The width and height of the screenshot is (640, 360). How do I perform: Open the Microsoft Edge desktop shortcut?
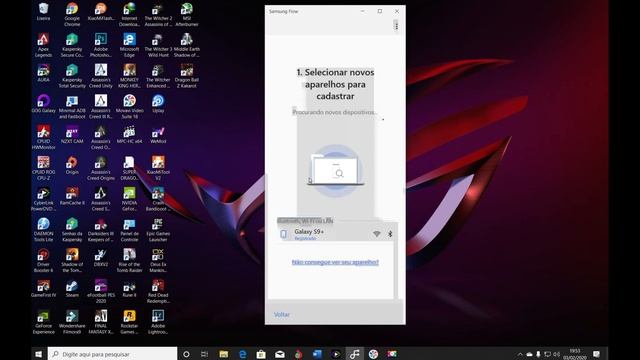tap(129, 45)
